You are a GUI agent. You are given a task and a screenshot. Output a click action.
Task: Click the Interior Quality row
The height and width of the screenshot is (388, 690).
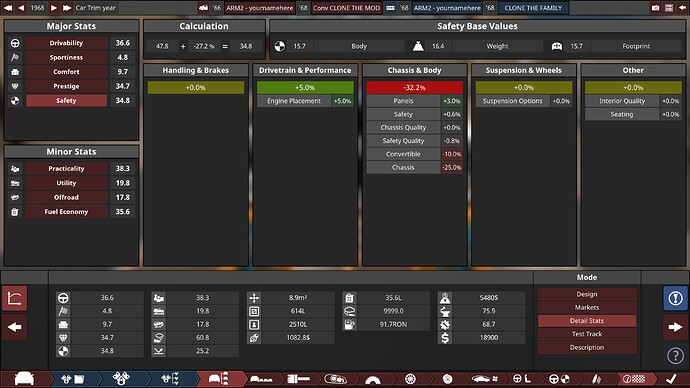point(633,101)
